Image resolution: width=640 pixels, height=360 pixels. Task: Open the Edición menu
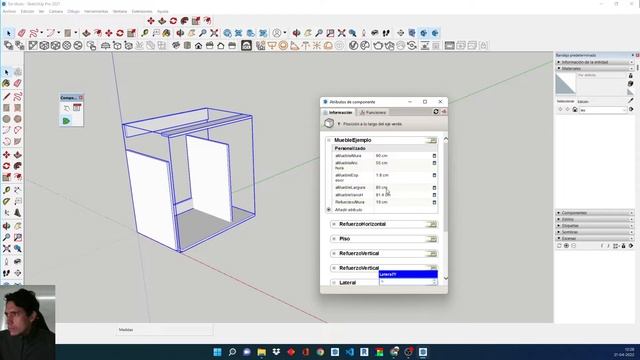coord(27,11)
